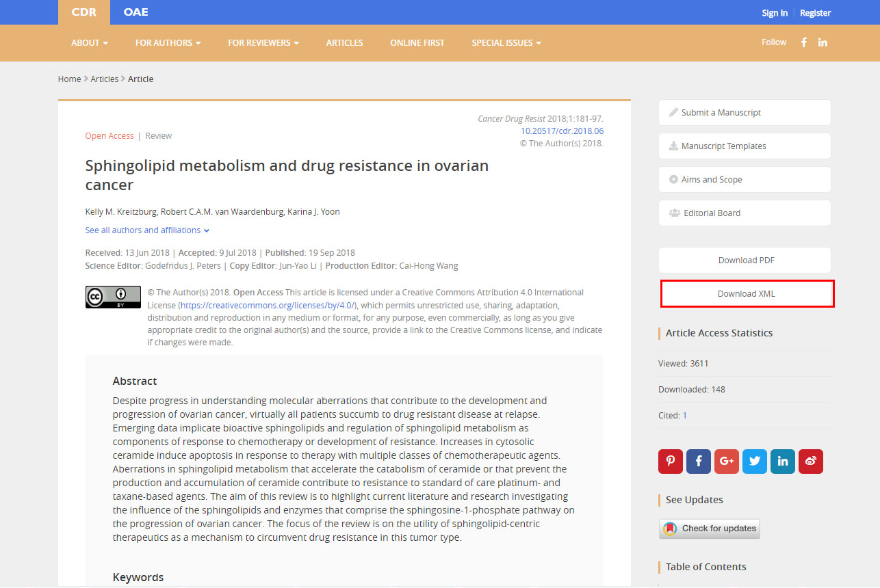The image size is (880, 588).
Task: Share article via red Facebook button
Action: pos(699,462)
